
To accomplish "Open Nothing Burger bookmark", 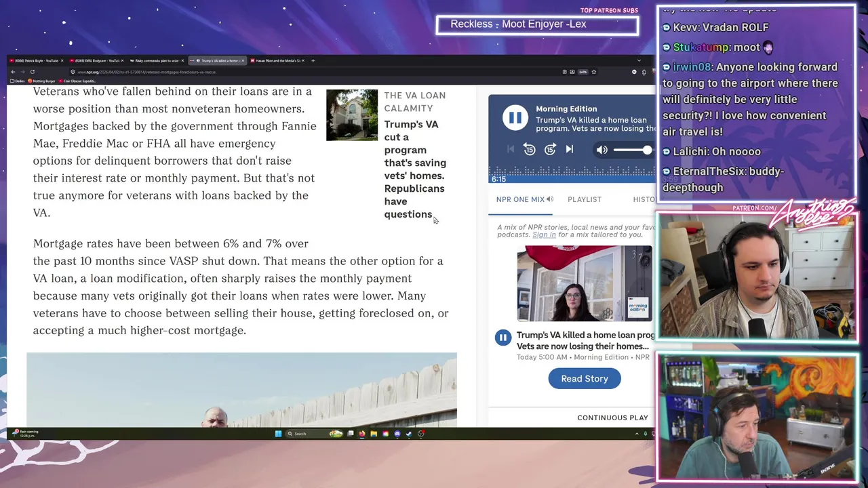I will click(x=41, y=81).
